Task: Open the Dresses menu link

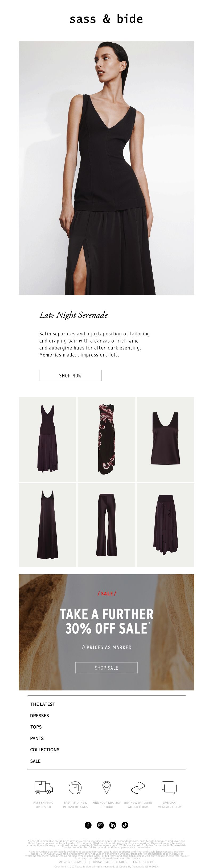Action: click(x=40, y=715)
